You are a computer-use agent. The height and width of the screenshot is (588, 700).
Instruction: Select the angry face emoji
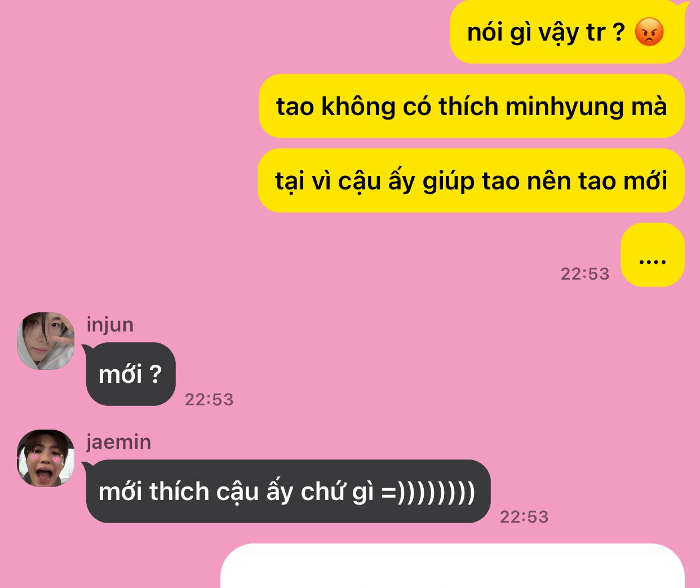point(649,32)
